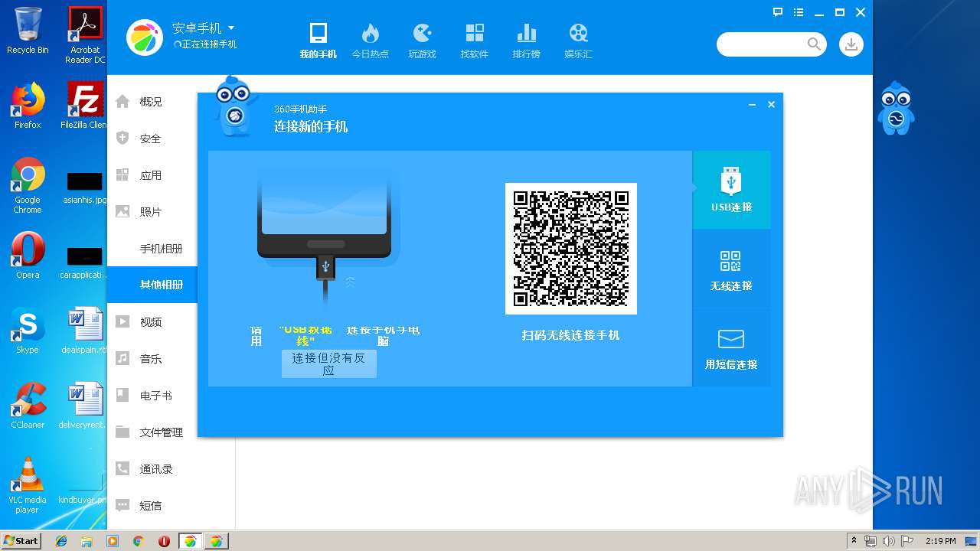Open the 排行榜 tab
The image size is (980, 551).
tap(526, 41)
